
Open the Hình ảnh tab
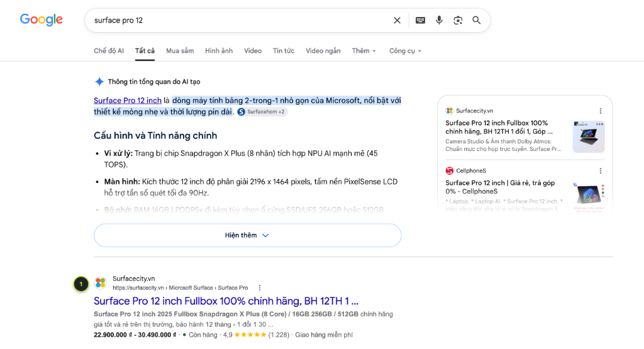pyautogui.click(x=219, y=51)
